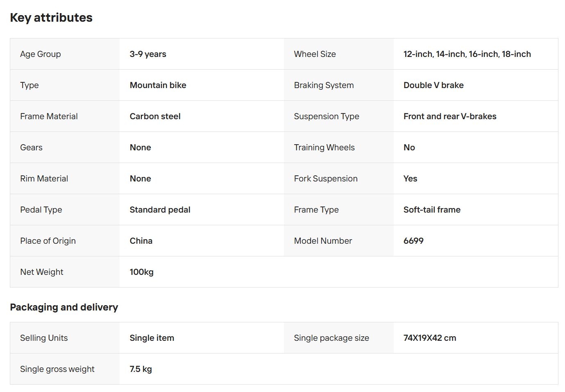Click the Packaging and delivery heading

(x=64, y=307)
